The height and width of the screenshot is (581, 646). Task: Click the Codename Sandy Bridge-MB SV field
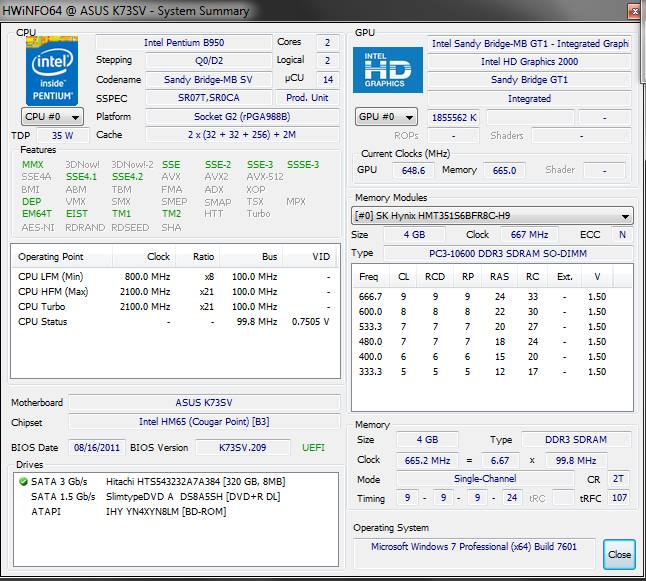208,80
